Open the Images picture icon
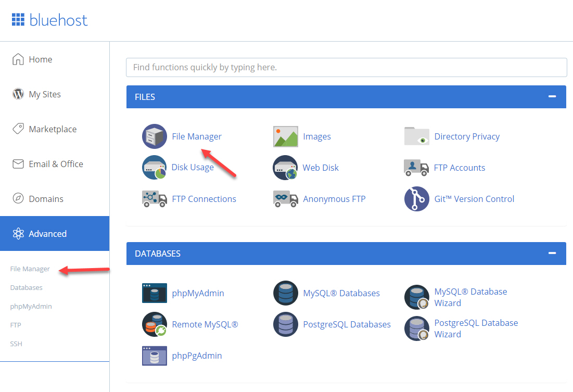Image resolution: width=573 pixels, height=392 pixels. point(286,136)
